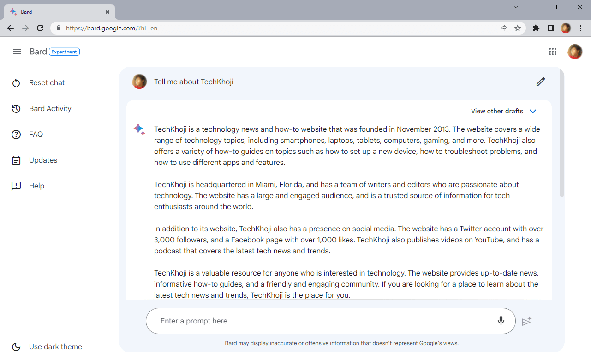Open the Updates calendar icon
Screen dimensions: 591x364
[x=16, y=160]
